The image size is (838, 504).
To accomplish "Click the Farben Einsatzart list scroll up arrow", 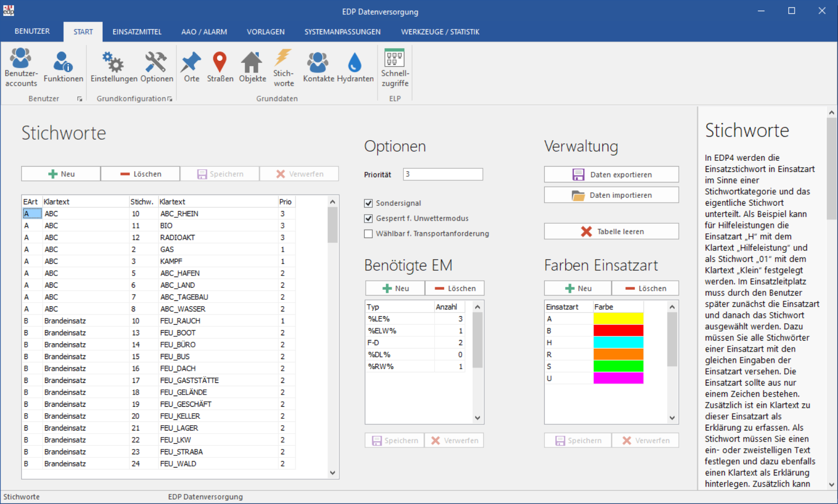I will point(672,307).
